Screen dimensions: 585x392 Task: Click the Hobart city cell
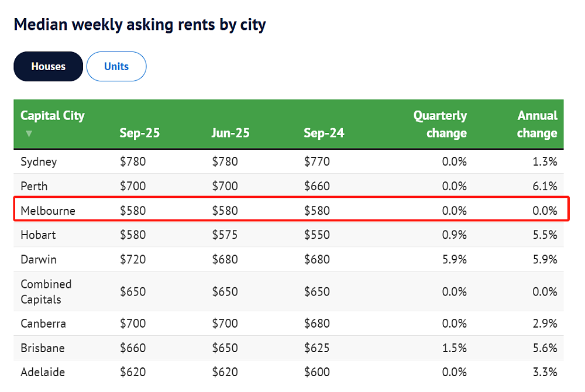38,235
